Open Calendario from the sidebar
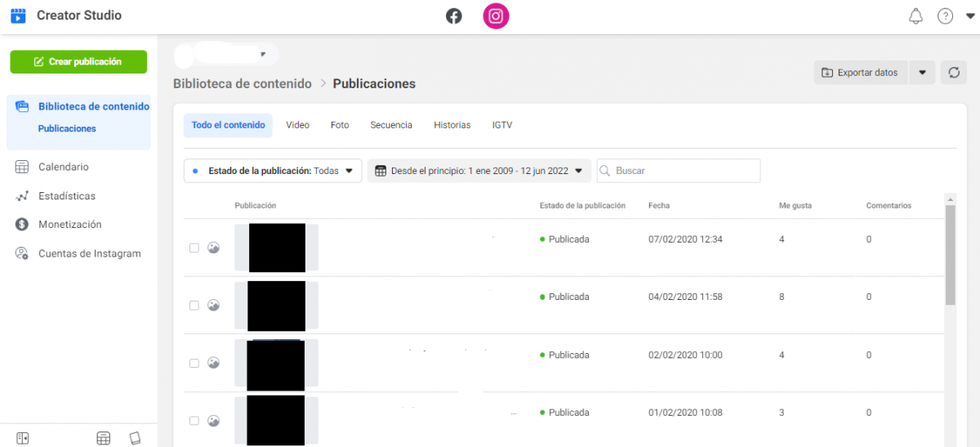The height and width of the screenshot is (447, 980). 63,167
